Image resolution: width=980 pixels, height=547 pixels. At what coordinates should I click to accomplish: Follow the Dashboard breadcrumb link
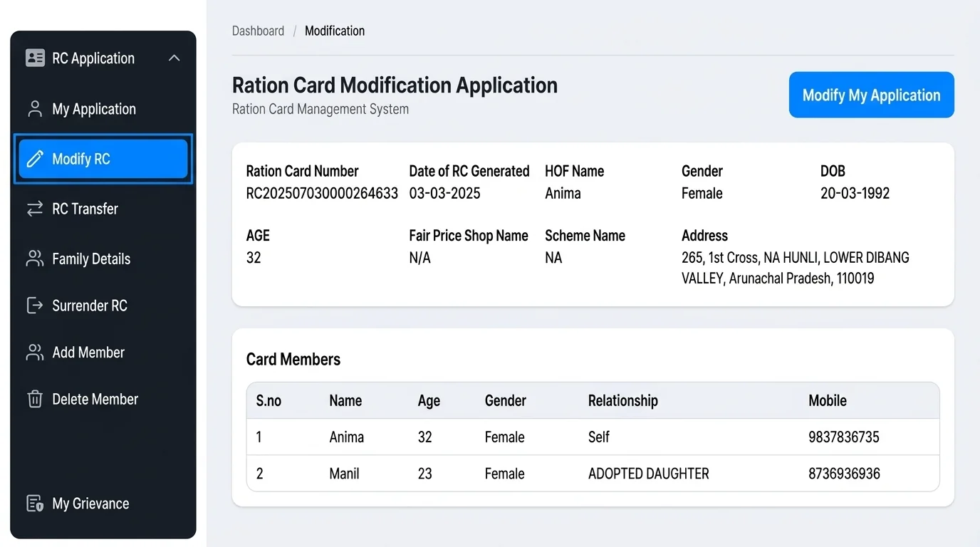[x=258, y=31]
